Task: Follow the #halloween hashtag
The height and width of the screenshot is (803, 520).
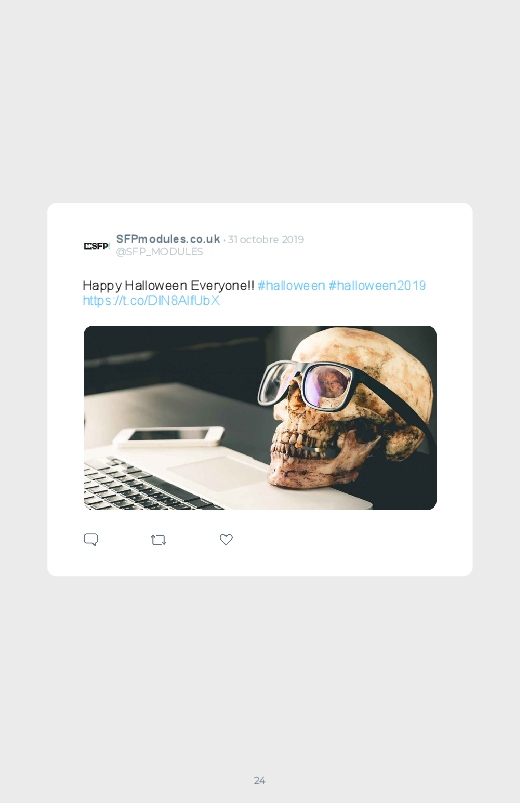Action: (x=291, y=285)
